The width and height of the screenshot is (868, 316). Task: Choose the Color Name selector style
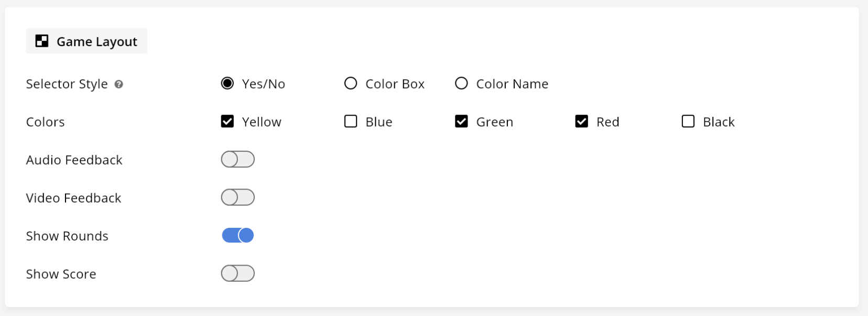pyautogui.click(x=461, y=83)
